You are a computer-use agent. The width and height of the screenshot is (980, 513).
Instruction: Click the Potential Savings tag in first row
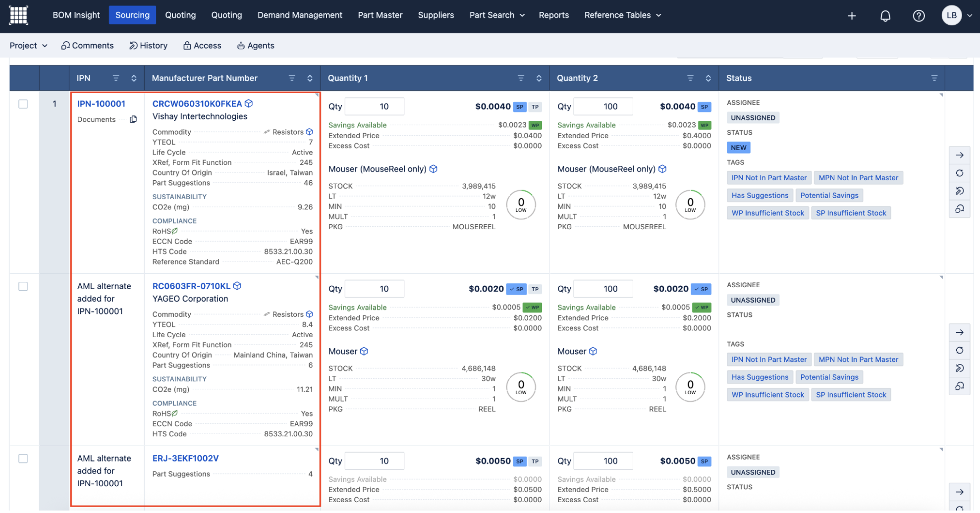click(829, 195)
